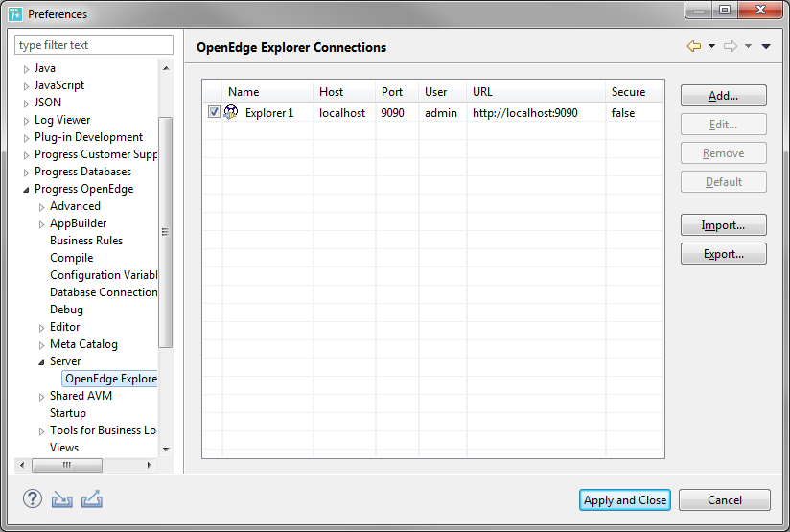Click the http://localhost:9090 URL cell

[x=525, y=113]
